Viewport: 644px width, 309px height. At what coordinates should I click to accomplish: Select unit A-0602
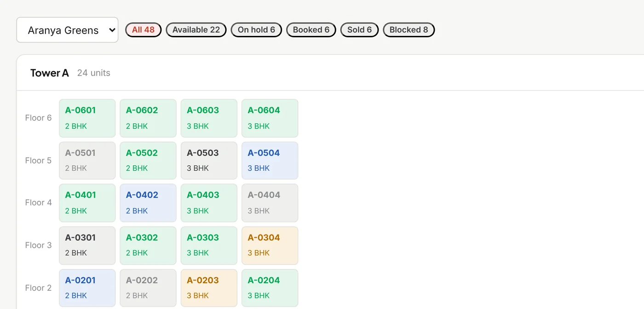click(148, 118)
